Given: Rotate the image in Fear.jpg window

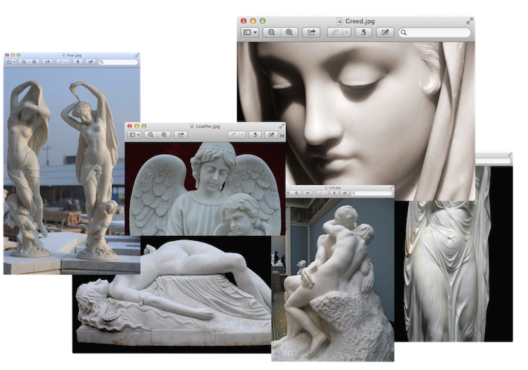Looking at the screenshot, I should pyautogui.click(x=78, y=62).
